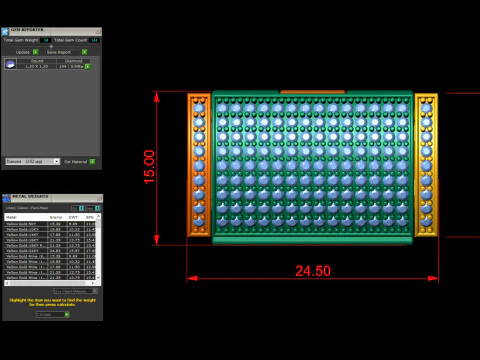The height and width of the screenshot is (360, 480).
Task: Collapse the Gem Reporter header with the small triangle
Action: point(51,46)
